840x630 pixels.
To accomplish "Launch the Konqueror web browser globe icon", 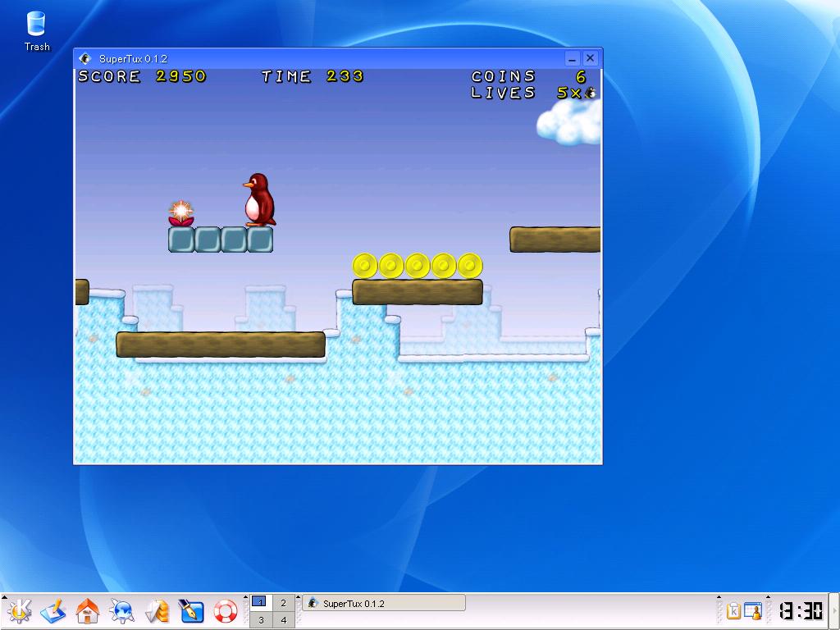I will coord(121,611).
